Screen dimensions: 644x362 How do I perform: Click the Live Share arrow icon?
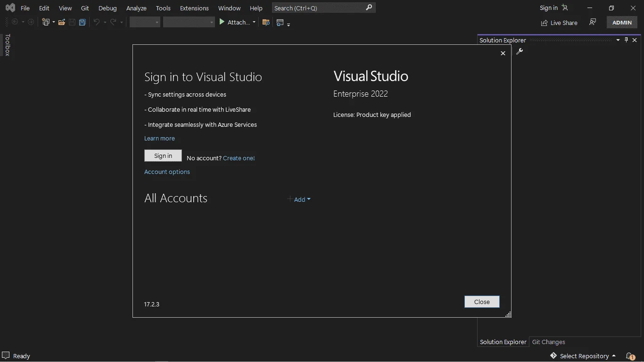(545, 23)
